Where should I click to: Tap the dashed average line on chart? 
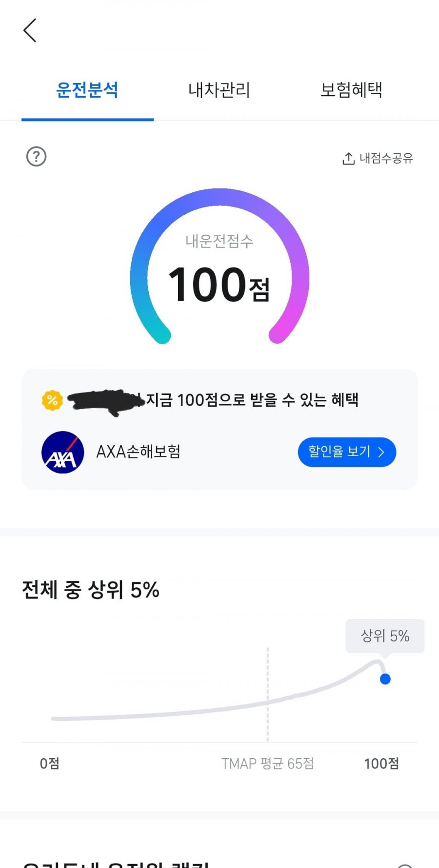[x=268, y=694]
